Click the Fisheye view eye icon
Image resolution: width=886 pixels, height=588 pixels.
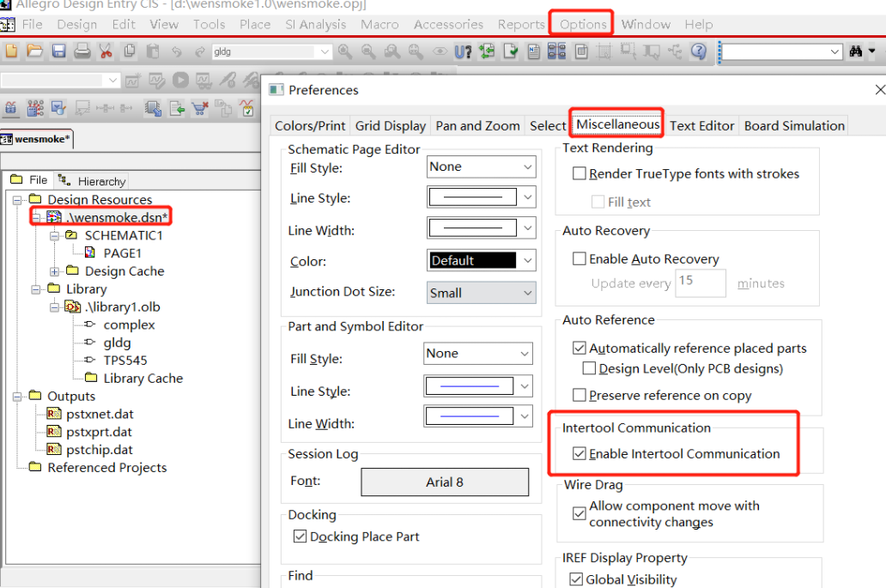(440, 52)
